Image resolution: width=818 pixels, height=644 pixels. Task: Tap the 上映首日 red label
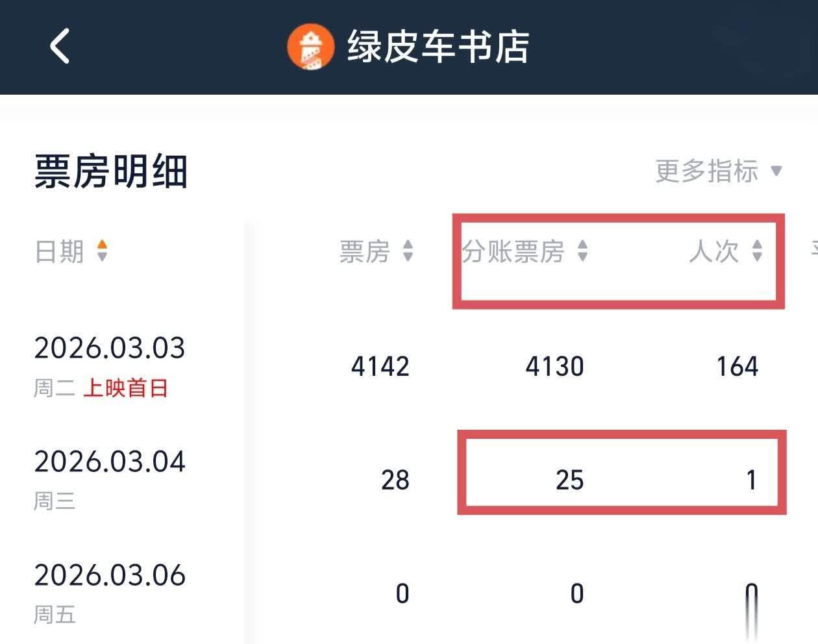point(126,388)
